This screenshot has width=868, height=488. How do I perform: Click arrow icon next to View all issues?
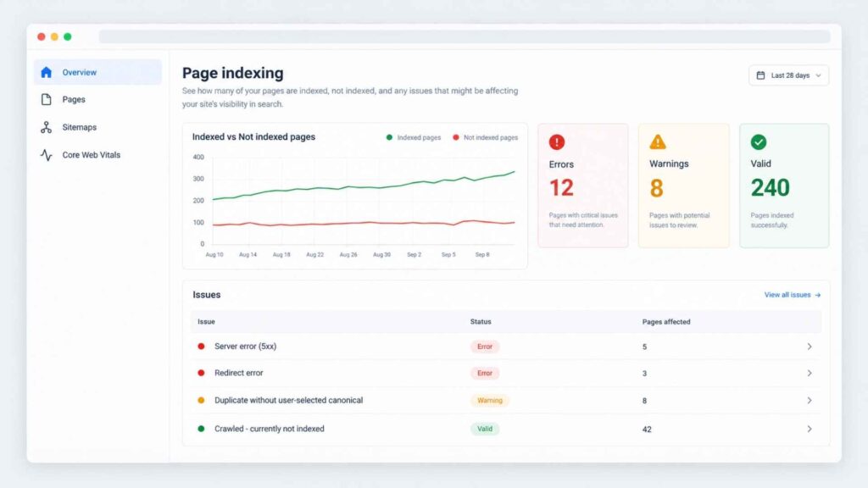coord(818,295)
